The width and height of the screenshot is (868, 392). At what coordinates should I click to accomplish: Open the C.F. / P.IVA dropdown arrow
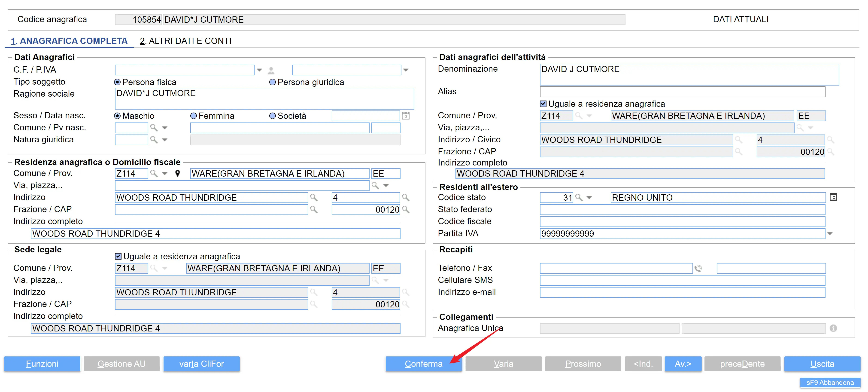pos(259,70)
